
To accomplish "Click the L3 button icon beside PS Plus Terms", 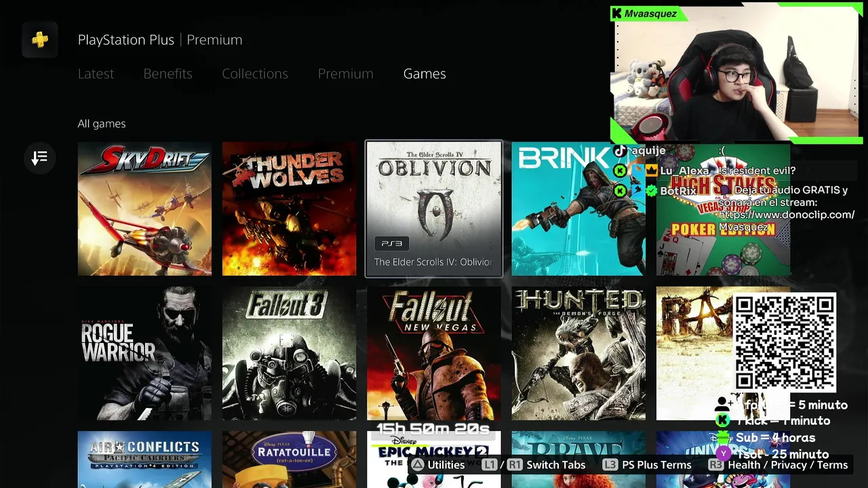I will tap(610, 465).
